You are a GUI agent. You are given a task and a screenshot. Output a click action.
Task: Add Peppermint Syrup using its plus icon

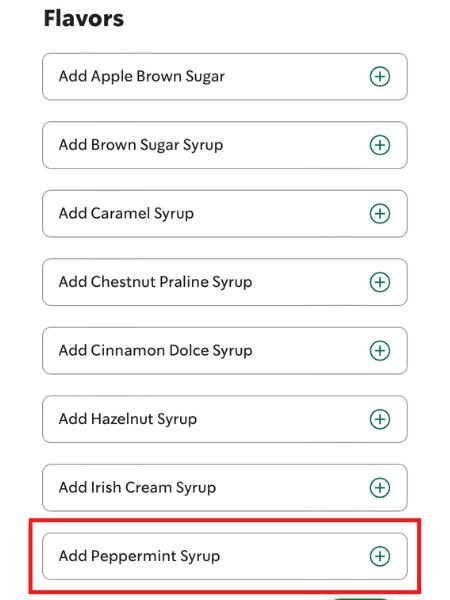[x=380, y=556]
